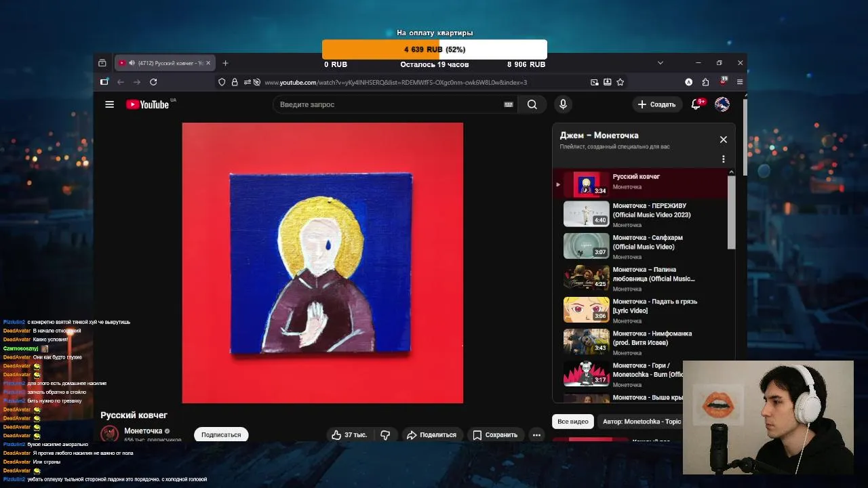Select the current Русский ковчег playlist item
868x488 pixels.
640,184
